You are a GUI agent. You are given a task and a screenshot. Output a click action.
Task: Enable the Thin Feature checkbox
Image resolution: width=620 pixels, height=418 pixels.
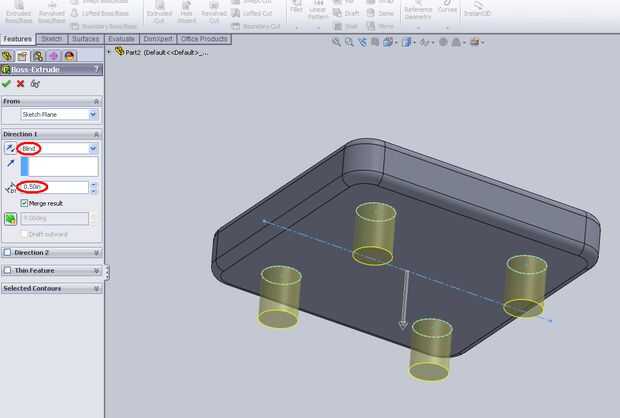click(x=7, y=270)
